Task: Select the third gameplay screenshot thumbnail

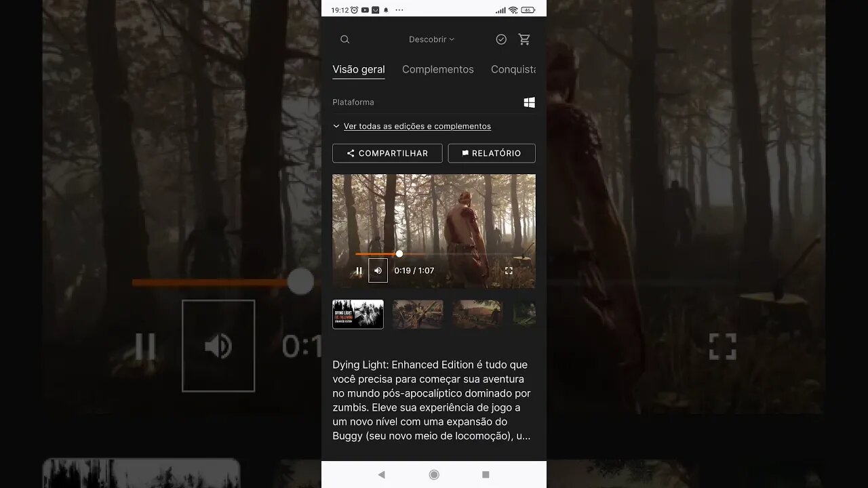Action: [477, 314]
